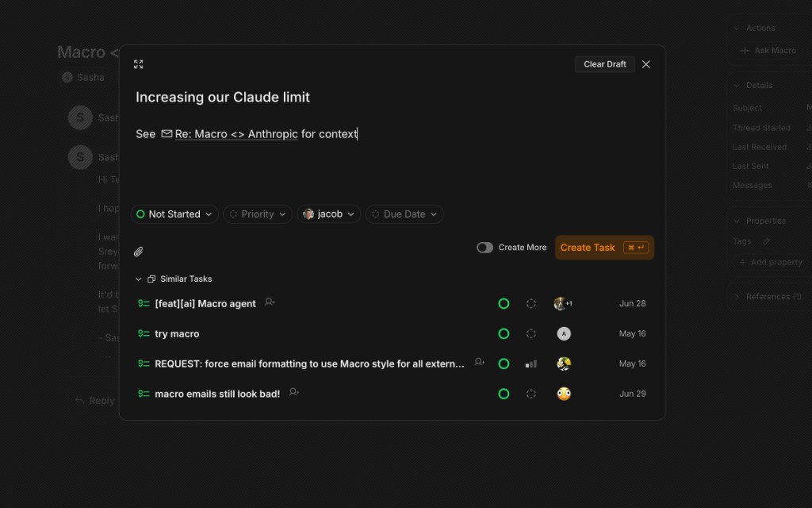
Task: Open the Due Date dropdown
Action: [x=404, y=214]
